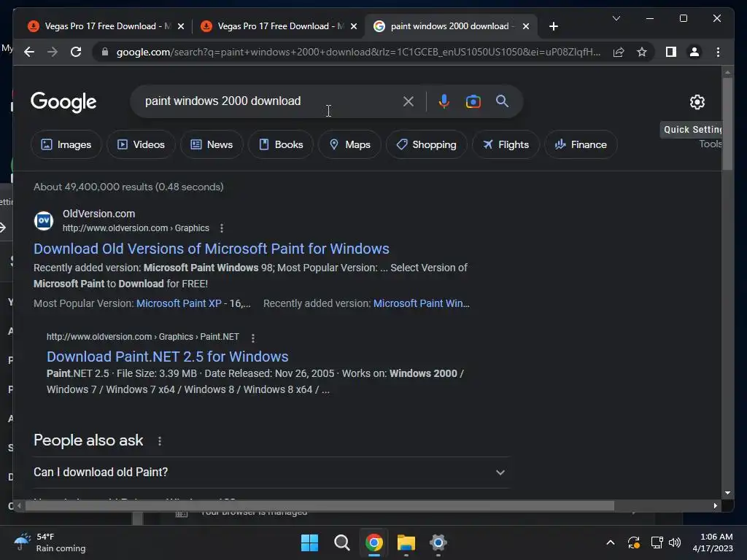Open taskbar Search

pyautogui.click(x=342, y=542)
